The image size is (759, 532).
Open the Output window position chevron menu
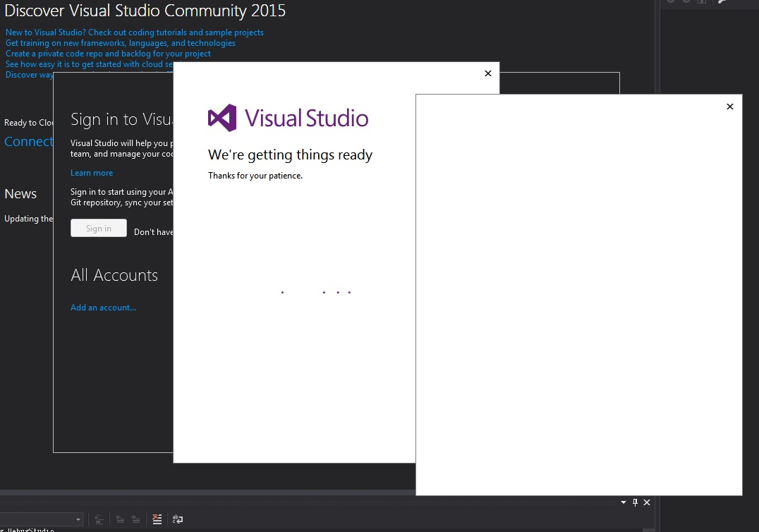click(623, 502)
